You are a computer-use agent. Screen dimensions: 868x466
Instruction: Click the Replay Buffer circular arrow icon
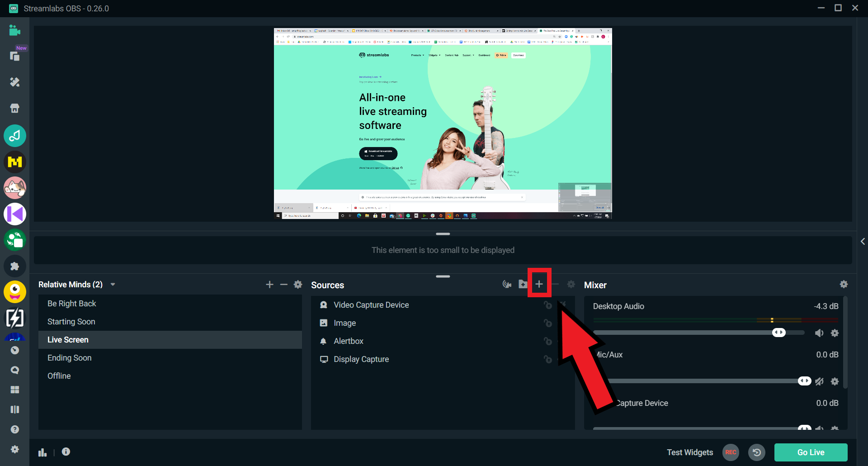[757, 452]
